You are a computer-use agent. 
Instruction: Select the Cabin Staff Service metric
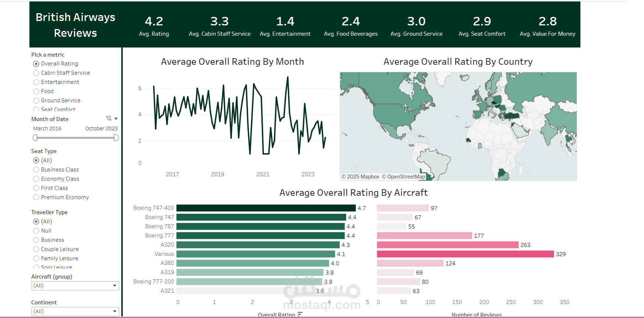tap(61, 73)
